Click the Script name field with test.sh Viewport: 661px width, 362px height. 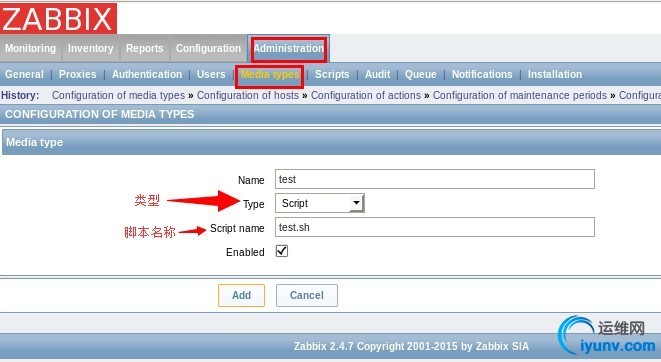click(x=435, y=227)
